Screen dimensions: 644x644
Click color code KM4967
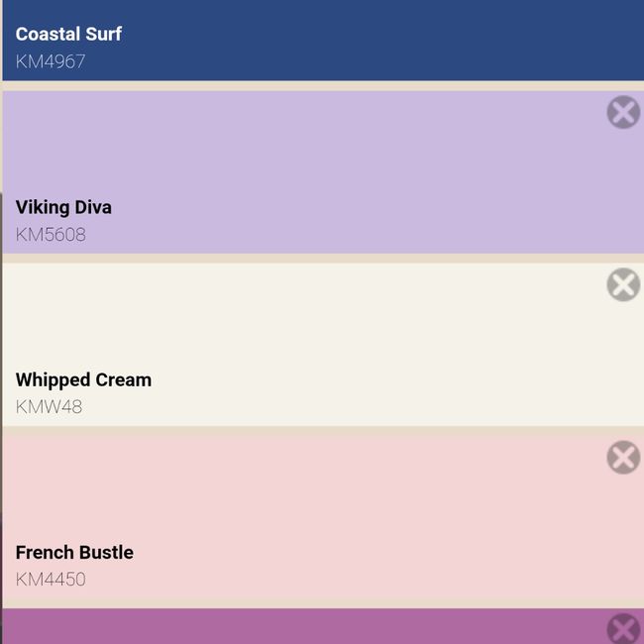click(x=51, y=61)
